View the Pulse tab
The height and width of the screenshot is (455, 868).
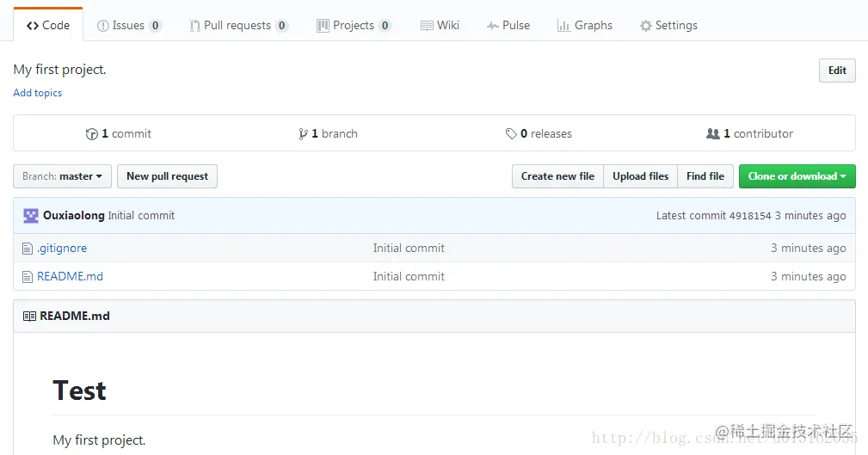click(x=508, y=26)
